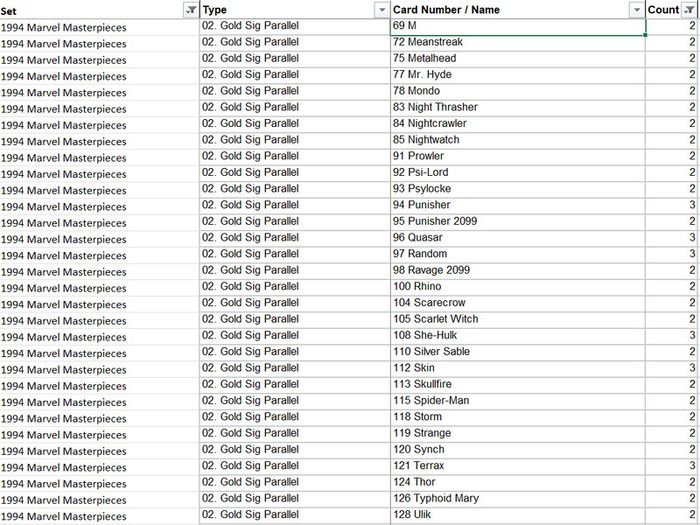Screen dimensions: 700x525
Task: Select the 97 Random cell
Action: point(518,254)
